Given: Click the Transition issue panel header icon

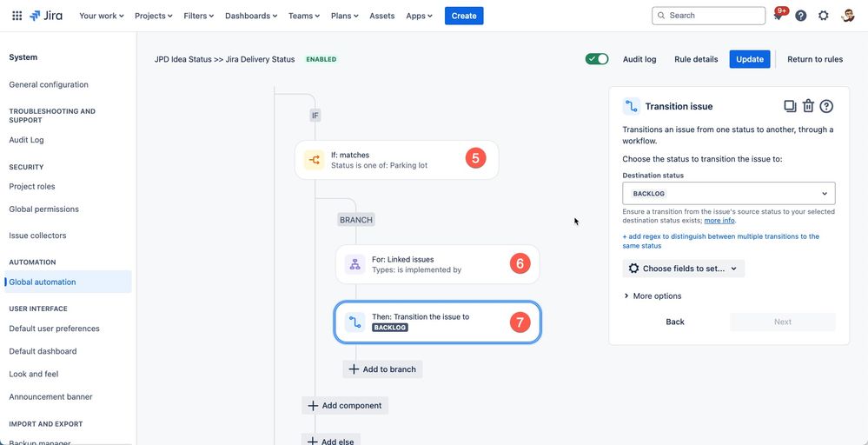Looking at the screenshot, I should coord(631,106).
